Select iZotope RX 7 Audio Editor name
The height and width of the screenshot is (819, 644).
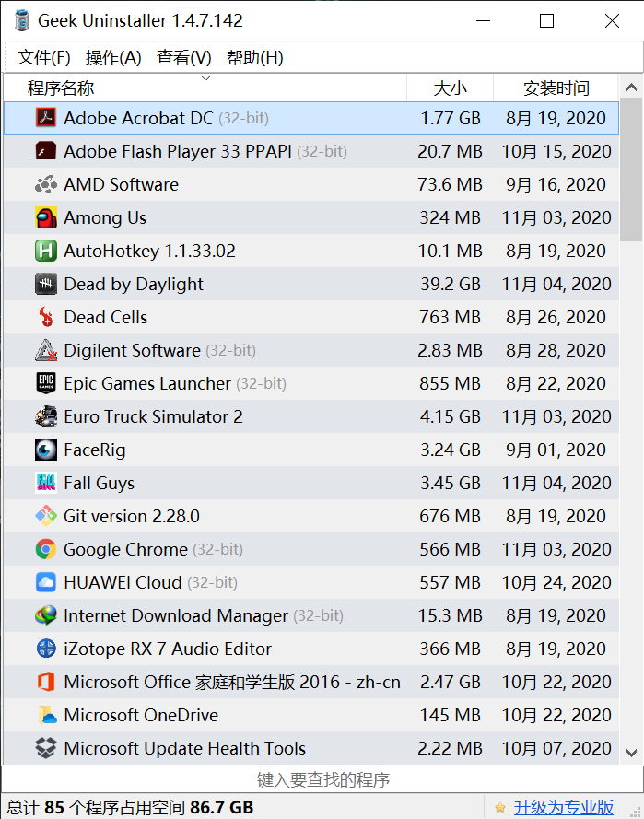pyautogui.click(x=168, y=649)
